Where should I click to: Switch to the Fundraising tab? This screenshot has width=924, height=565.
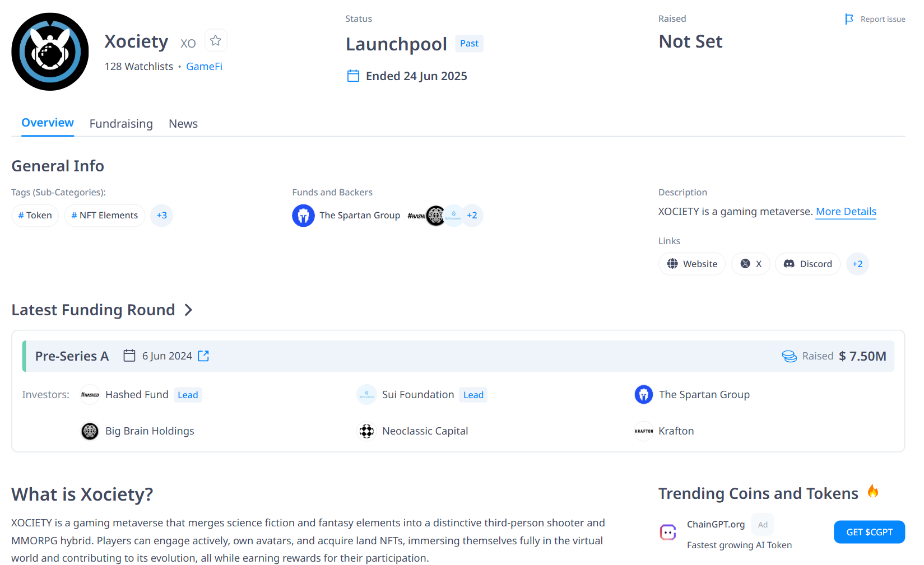(121, 124)
